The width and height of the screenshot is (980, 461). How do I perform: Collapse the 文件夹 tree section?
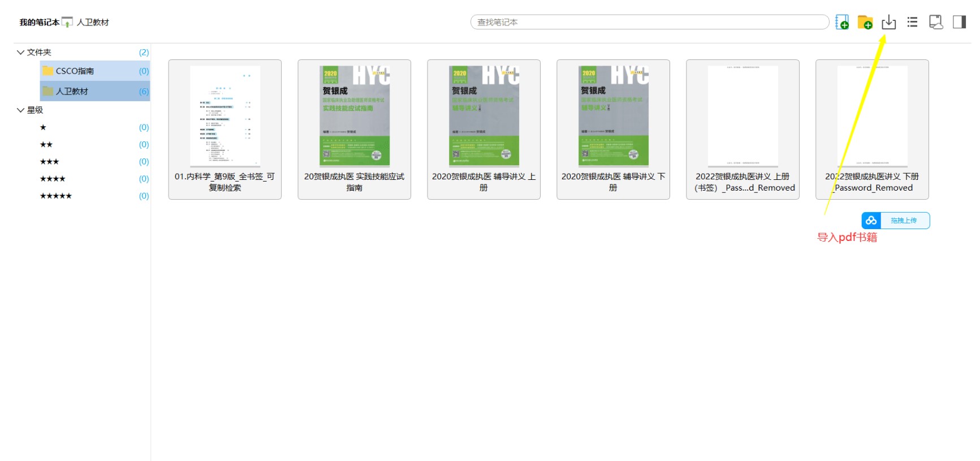(x=20, y=52)
